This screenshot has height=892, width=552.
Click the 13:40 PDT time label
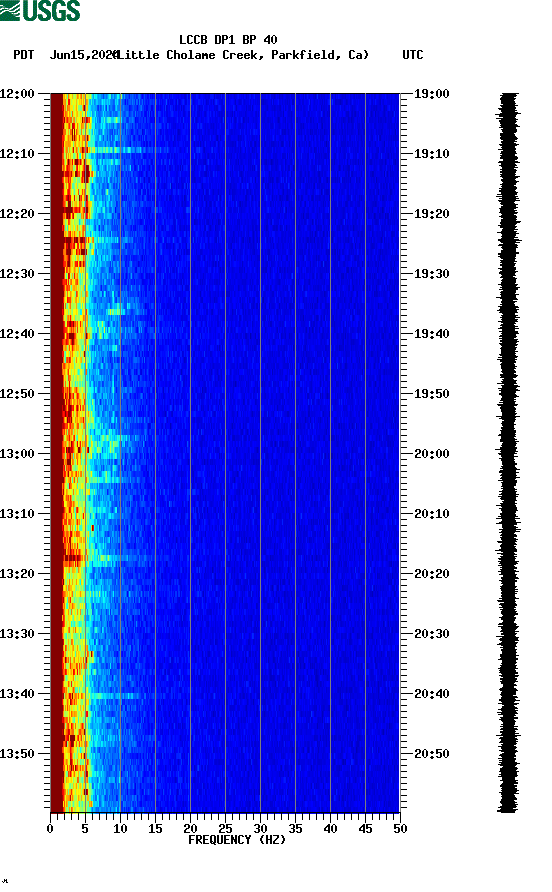[17, 694]
